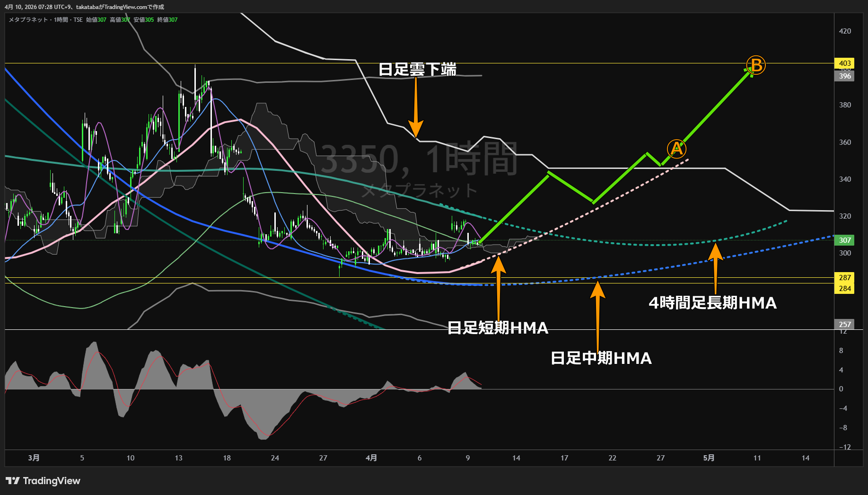Click the gray 396 price label

click(x=844, y=76)
